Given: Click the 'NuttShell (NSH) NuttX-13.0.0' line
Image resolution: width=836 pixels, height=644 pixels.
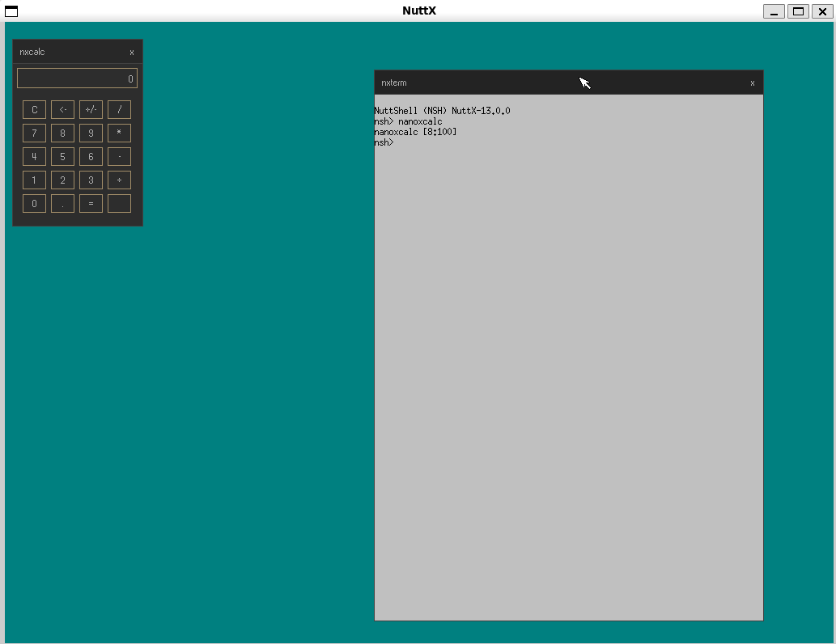Looking at the screenshot, I should point(442,111).
